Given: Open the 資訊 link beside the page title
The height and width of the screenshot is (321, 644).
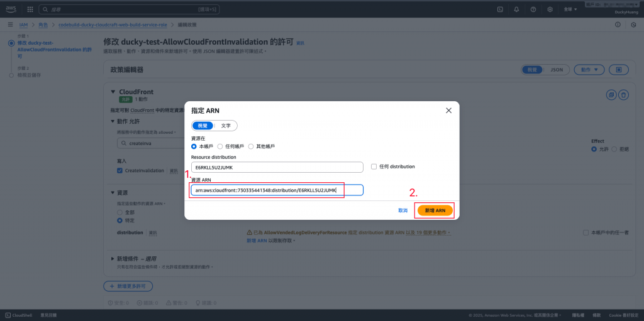Looking at the screenshot, I should (300, 43).
